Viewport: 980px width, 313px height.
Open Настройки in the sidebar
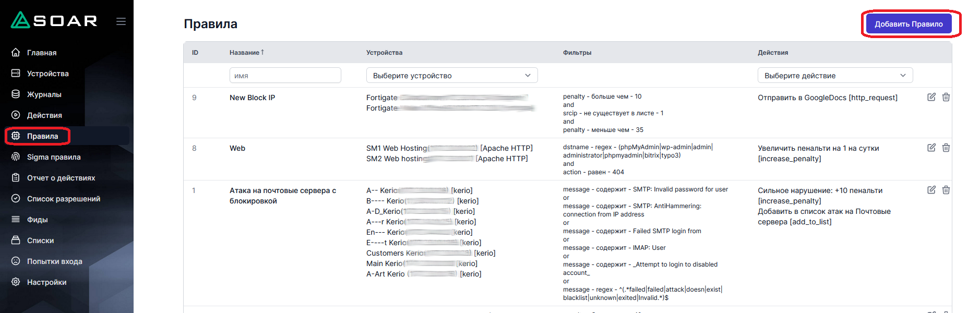[46, 282]
